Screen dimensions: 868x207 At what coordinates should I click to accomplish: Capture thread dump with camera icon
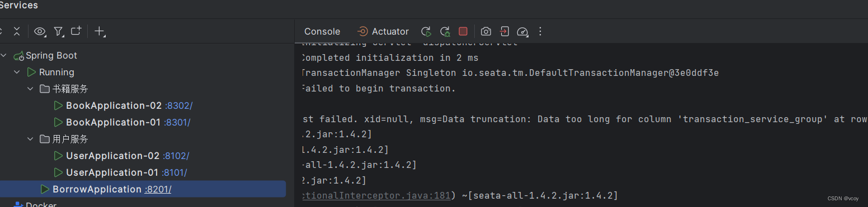(x=486, y=31)
